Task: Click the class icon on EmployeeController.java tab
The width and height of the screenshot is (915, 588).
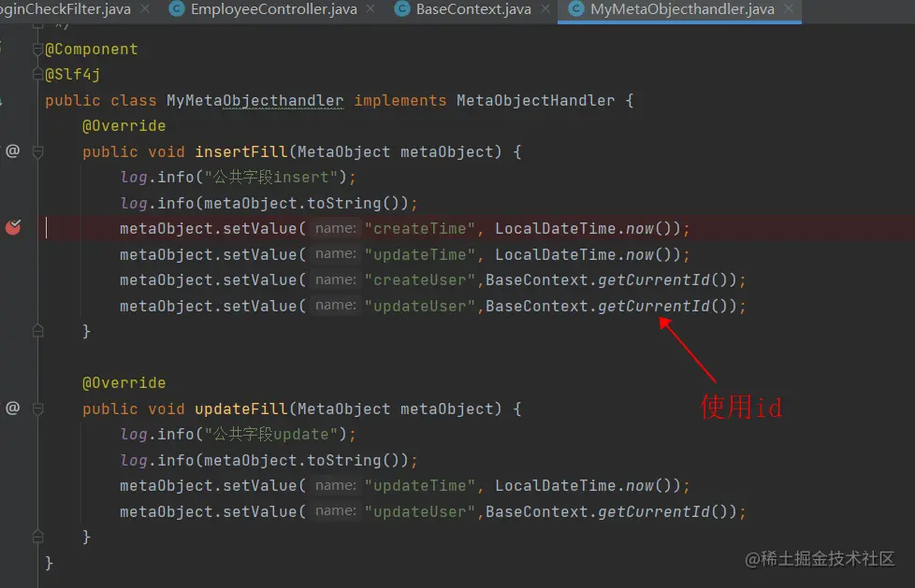Action: click(176, 8)
